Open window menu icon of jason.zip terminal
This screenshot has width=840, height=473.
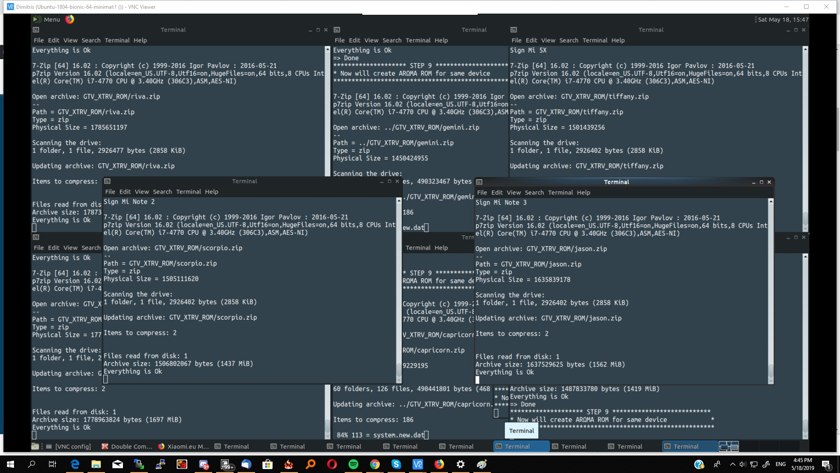pos(480,182)
